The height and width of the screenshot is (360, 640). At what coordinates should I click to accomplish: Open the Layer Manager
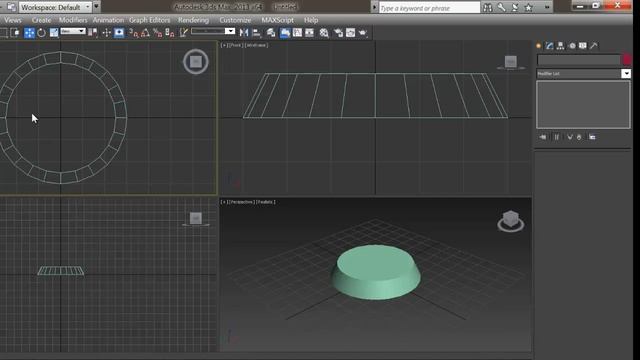click(271, 33)
